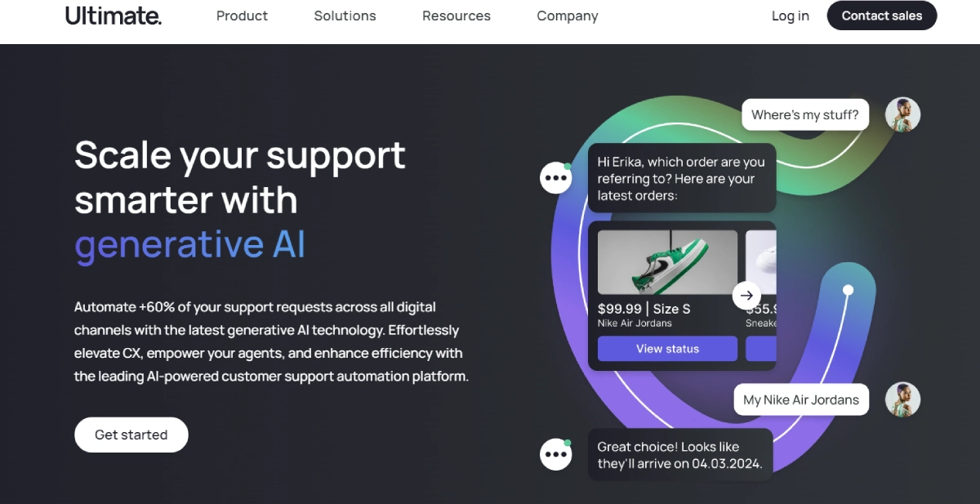The image size is (980, 504).
Task: Click the Get started button
Action: 131,435
